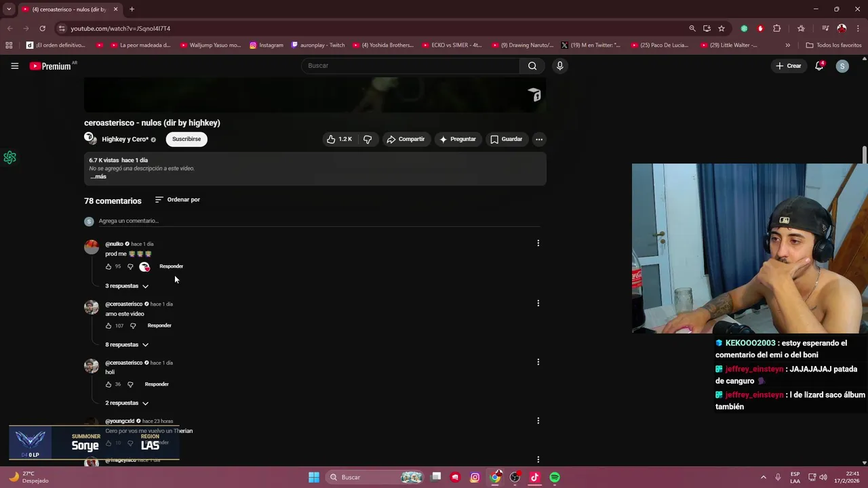
Task: Expand 2 respuestas under 'holi'
Action: pyautogui.click(x=127, y=403)
